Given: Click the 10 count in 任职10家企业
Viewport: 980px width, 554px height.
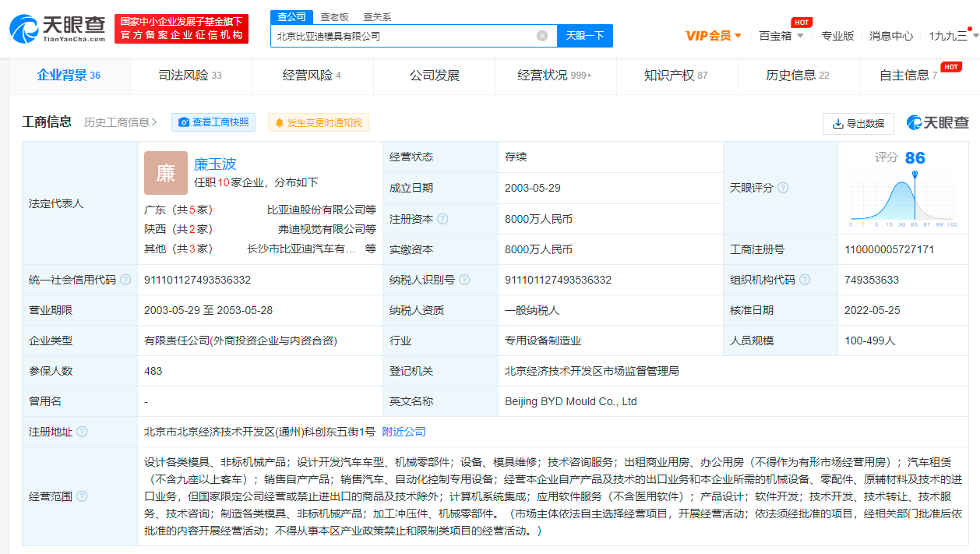Looking at the screenshot, I should (x=224, y=182).
